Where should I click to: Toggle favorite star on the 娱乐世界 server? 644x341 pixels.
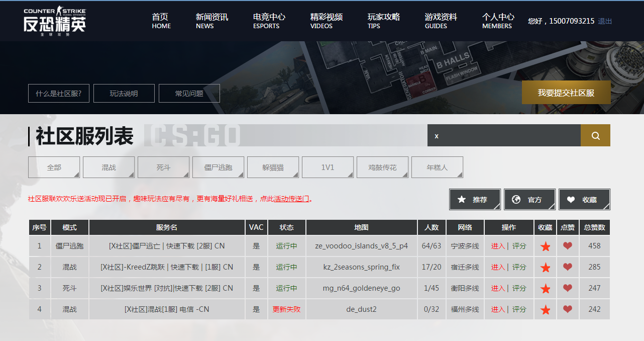(x=545, y=288)
